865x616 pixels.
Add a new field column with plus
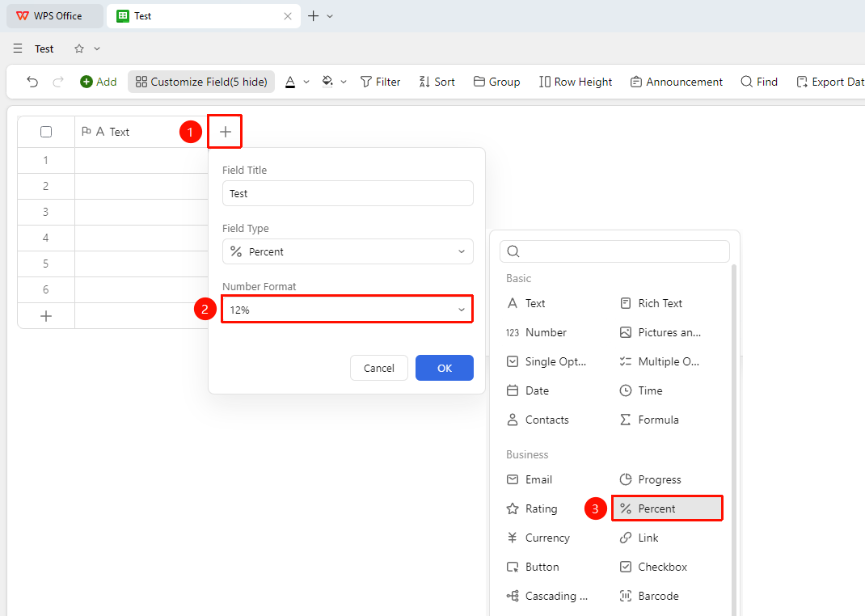click(x=225, y=132)
